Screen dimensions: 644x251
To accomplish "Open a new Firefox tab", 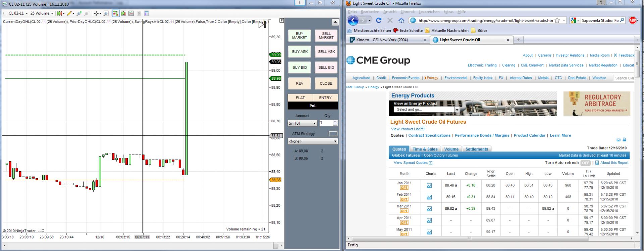I will (518, 40).
